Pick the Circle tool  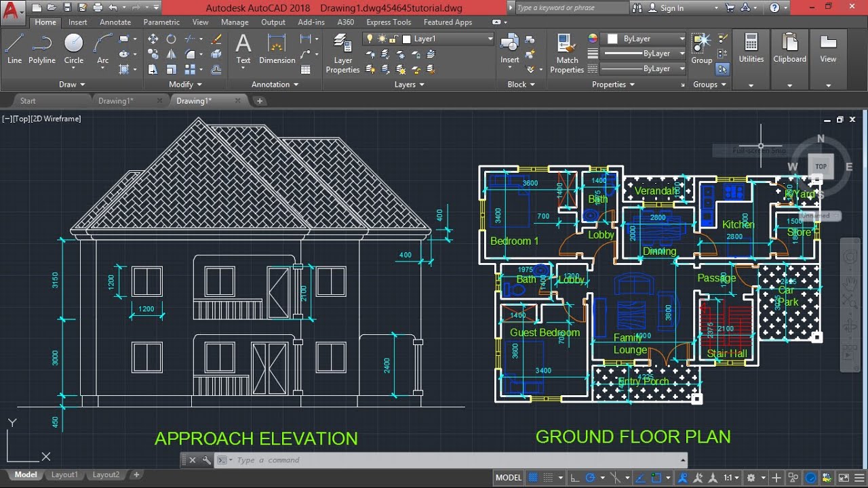tap(74, 48)
